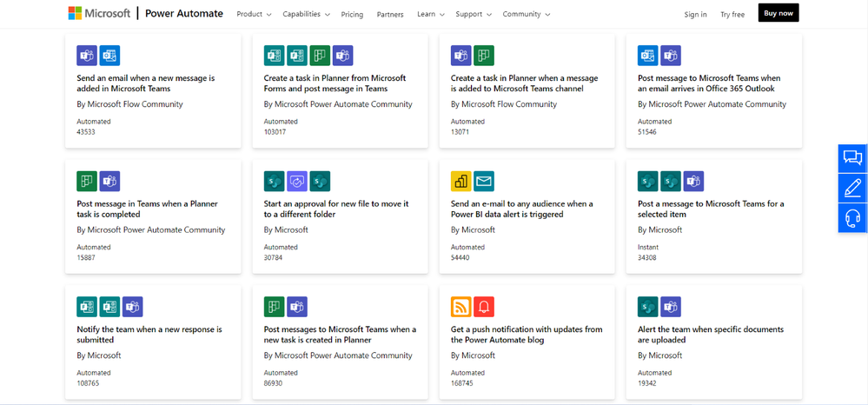This screenshot has width=868, height=405.
Task: Open the Learn dropdown menu
Action: point(430,14)
